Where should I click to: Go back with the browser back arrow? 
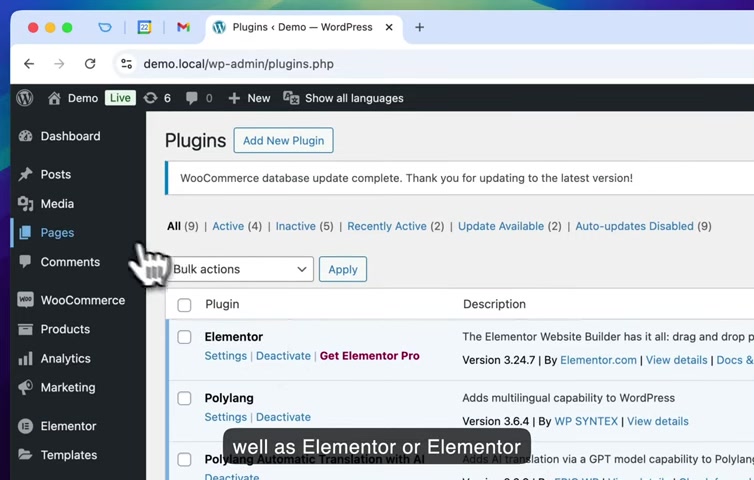click(29, 64)
